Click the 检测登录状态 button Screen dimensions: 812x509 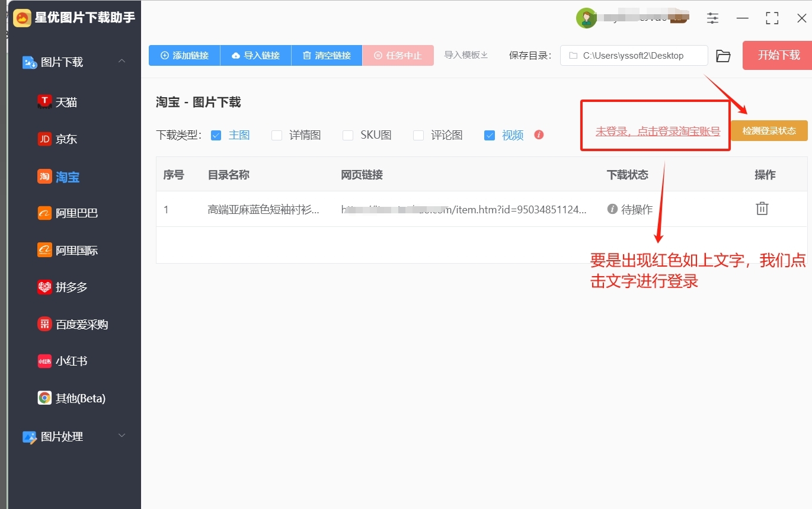click(x=769, y=131)
